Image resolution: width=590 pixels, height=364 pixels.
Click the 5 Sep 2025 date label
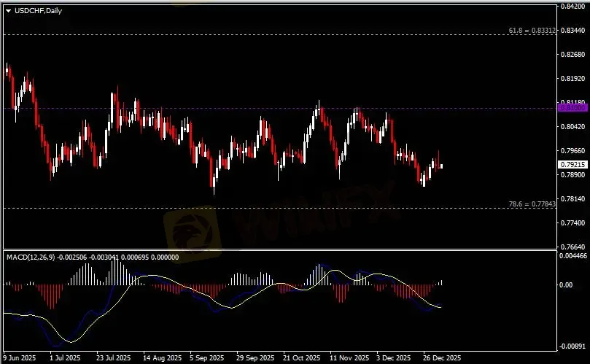(x=206, y=357)
